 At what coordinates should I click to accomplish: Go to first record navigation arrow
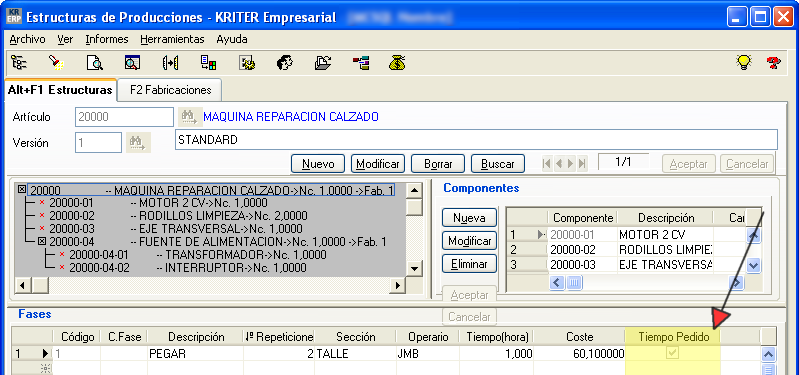tap(547, 164)
